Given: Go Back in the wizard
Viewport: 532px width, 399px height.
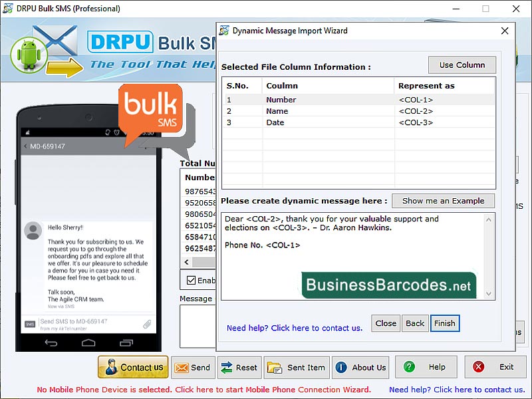Looking at the screenshot, I should [415, 323].
